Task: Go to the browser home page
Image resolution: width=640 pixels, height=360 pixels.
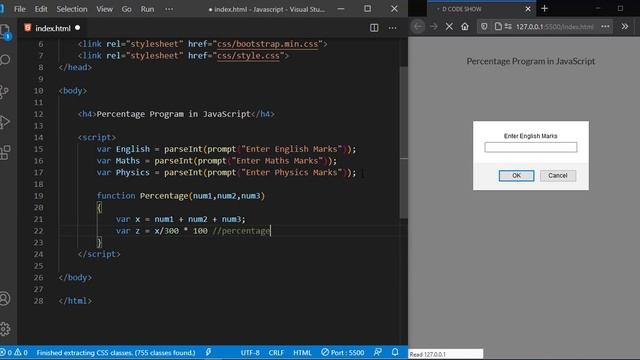Action: pyautogui.click(x=465, y=27)
